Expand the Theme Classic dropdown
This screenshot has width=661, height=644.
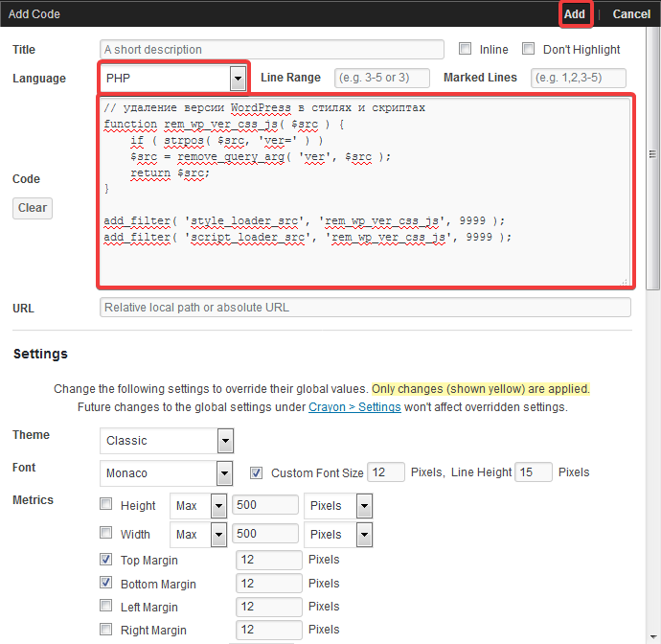(x=167, y=441)
